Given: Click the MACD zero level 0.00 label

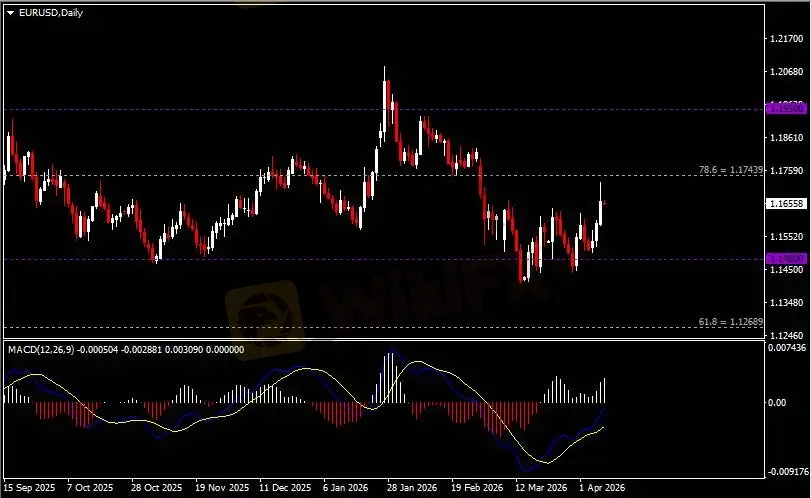Looking at the screenshot, I should [x=778, y=403].
